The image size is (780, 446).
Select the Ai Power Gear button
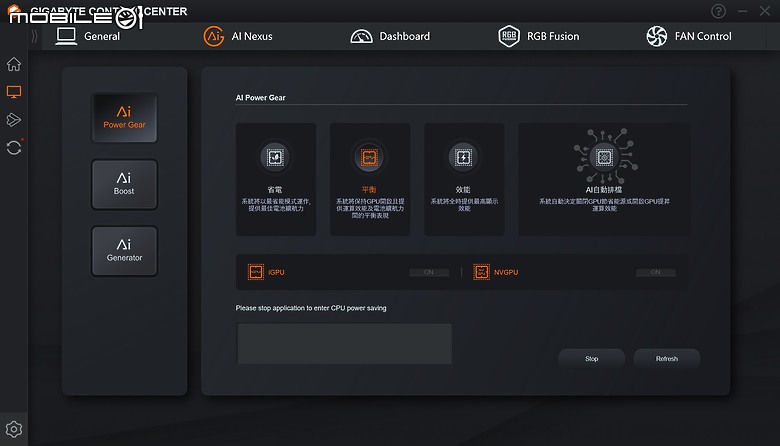[124, 118]
